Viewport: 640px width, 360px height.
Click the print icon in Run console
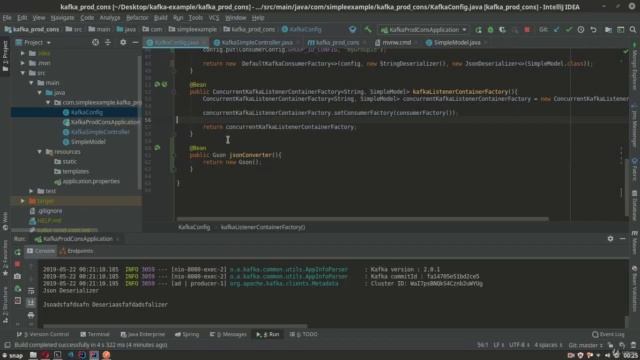31,315
